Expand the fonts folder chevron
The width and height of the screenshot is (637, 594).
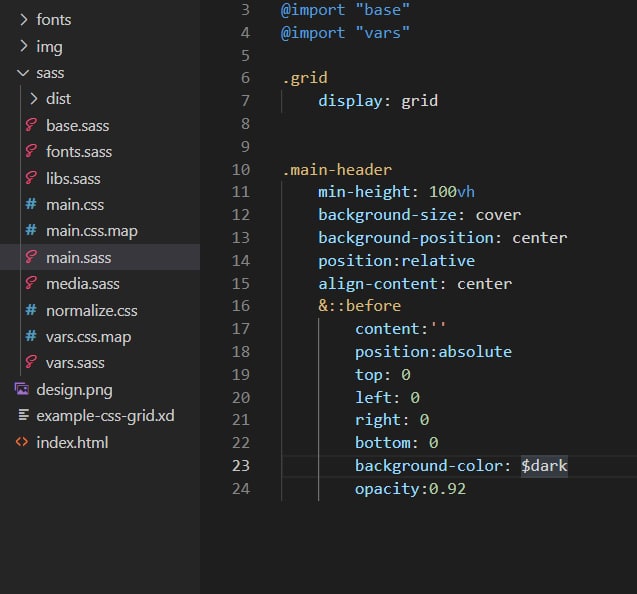tap(24, 20)
